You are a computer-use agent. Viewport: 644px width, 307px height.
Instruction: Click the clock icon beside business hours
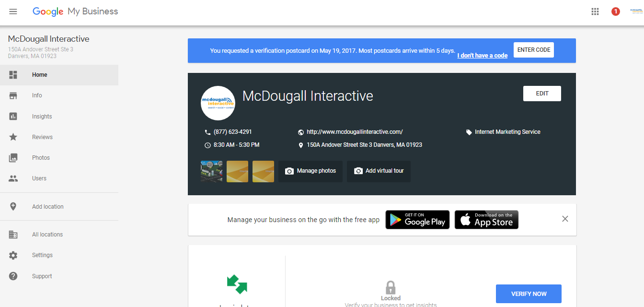pos(207,145)
